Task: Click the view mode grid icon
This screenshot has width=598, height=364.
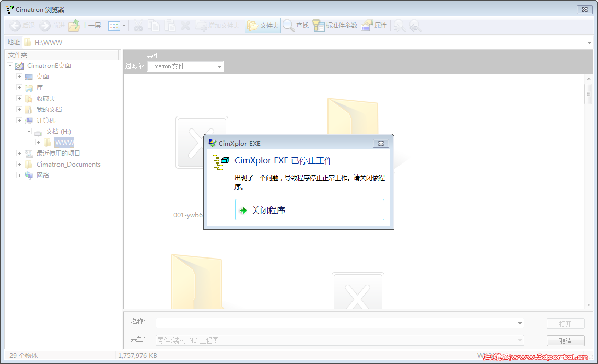Action: pyautogui.click(x=114, y=26)
